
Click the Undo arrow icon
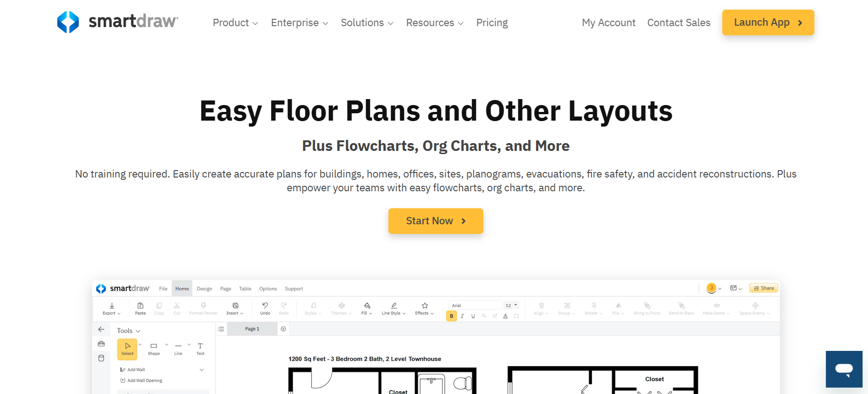pos(265,305)
